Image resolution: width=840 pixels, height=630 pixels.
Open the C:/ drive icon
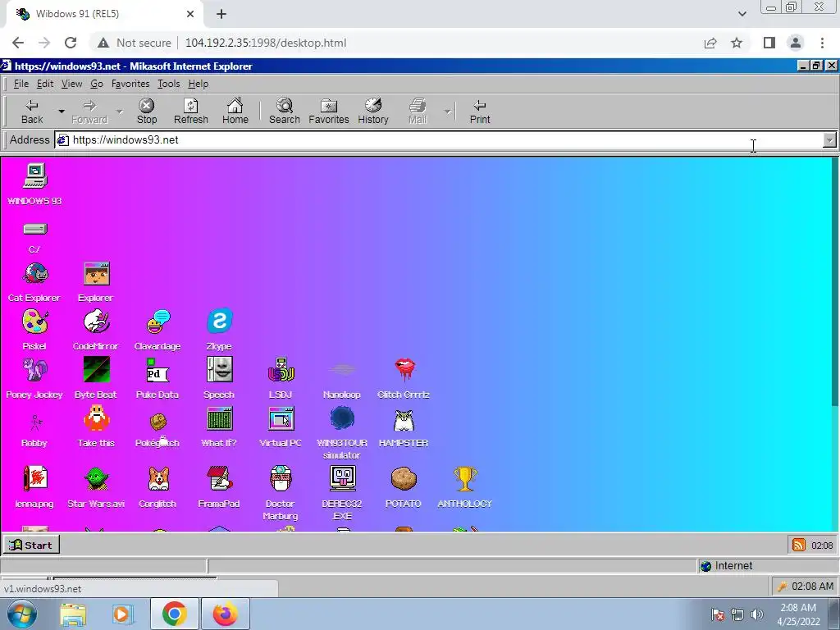tap(34, 230)
